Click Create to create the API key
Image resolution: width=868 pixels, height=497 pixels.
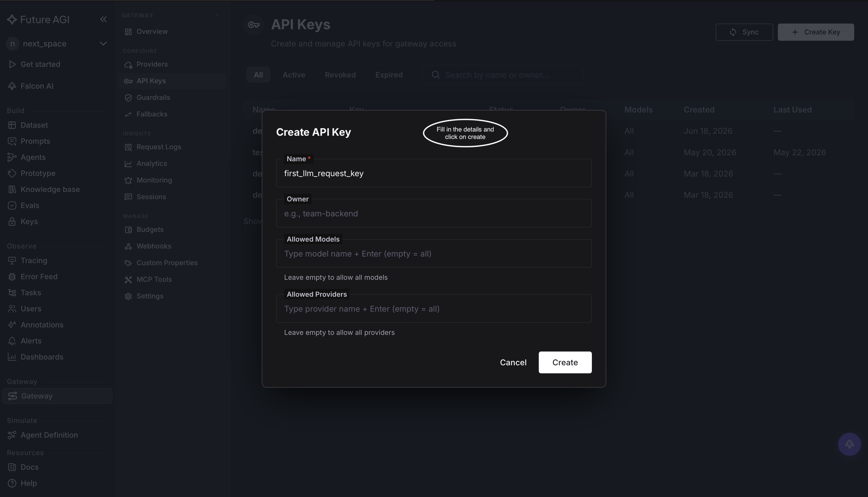click(565, 362)
